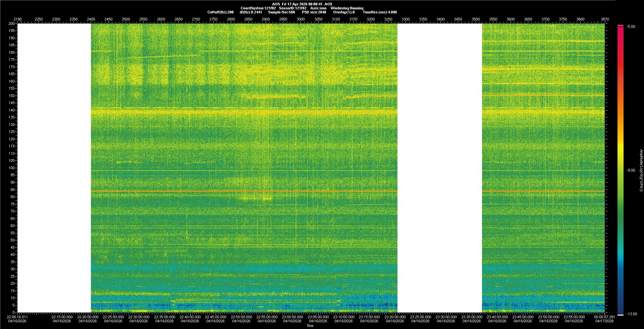Click the Windowing:Hanning header text
This screenshot has height=329, width=644.
click(x=347, y=8)
